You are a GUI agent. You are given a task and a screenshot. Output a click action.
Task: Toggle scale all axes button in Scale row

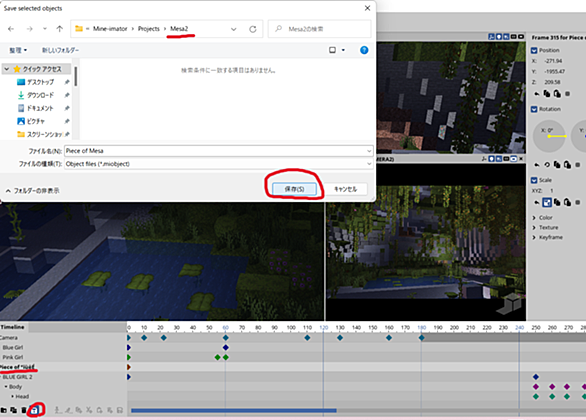tap(547, 203)
